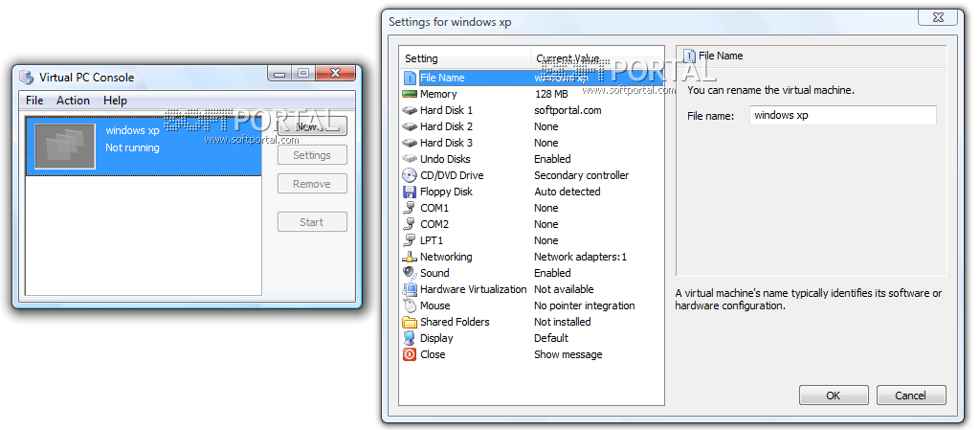Select the Memory setting label
This screenshot has height=430, width=980.
tap(438, 95)
